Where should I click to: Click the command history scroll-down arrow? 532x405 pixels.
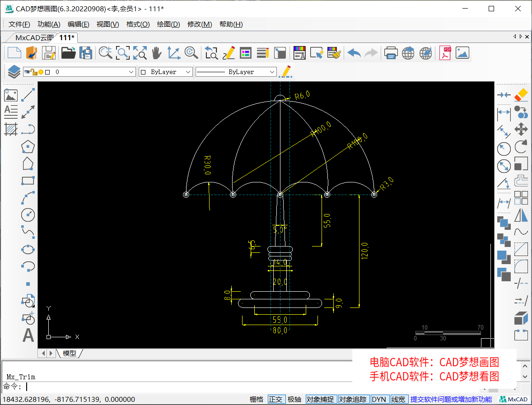point(525,377)
